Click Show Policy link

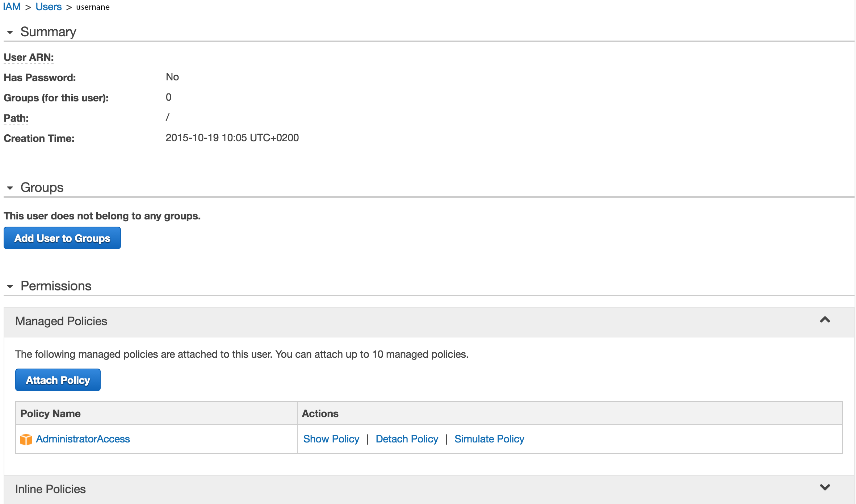pos(331,439)
